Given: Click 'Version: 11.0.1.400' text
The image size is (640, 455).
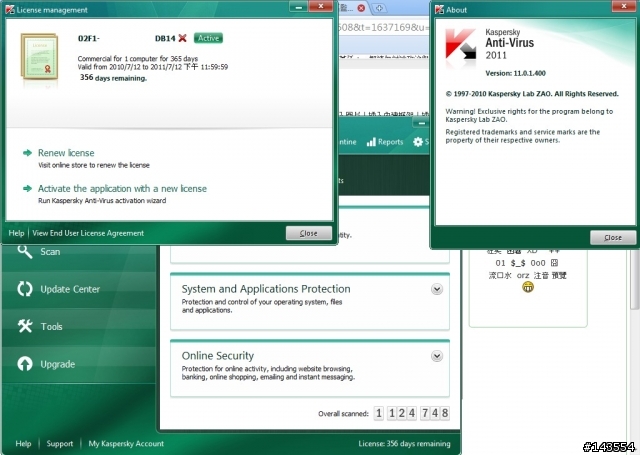Looking at the screenshot, I should (x=515, y=73).
